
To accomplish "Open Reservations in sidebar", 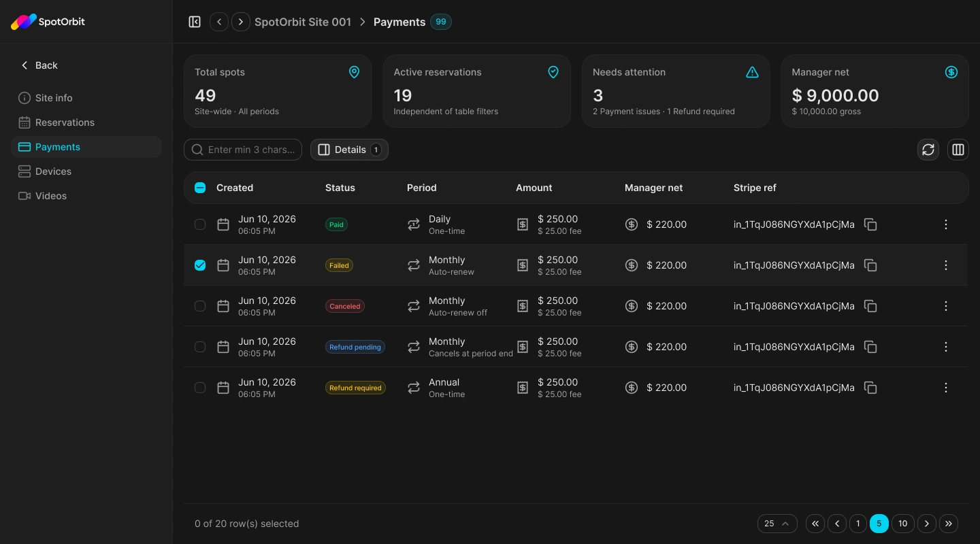I will (86, 122).
